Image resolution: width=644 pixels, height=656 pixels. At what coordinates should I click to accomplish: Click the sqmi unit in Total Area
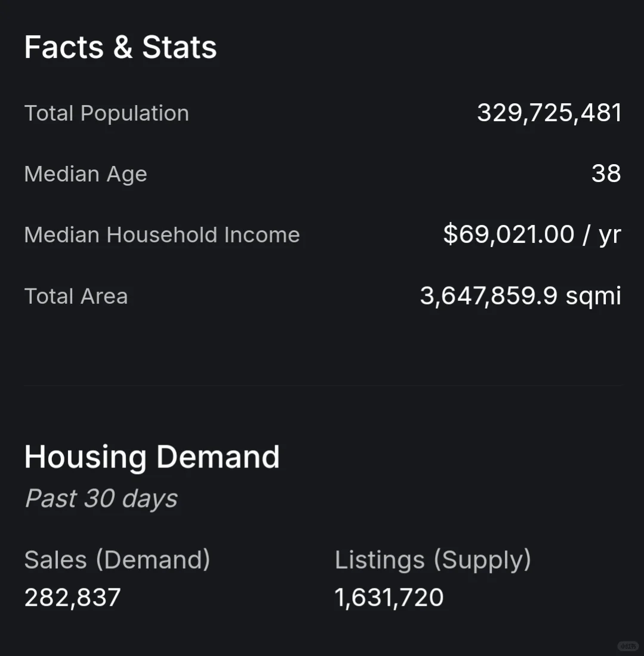pyautogui.click(x=593, y=297)
